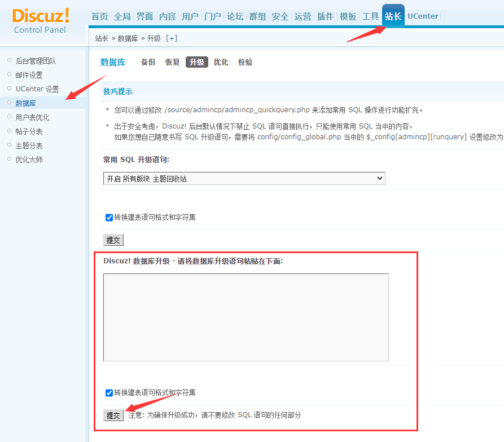Open 主题分表 in sidebar
Image resolution: width=504 pixels, height=442 pixels.
coord(29,145)
